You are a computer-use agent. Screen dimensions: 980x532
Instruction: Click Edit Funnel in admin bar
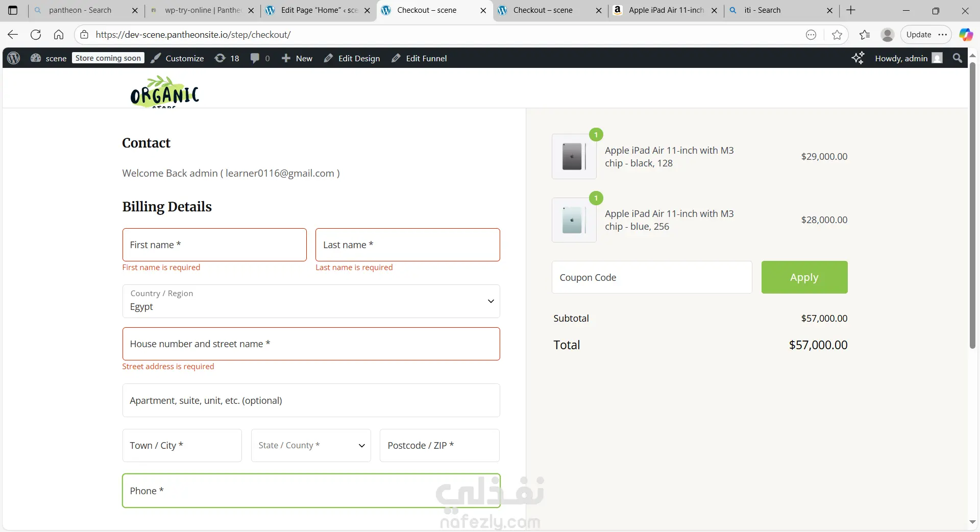(x=420, y=58)
